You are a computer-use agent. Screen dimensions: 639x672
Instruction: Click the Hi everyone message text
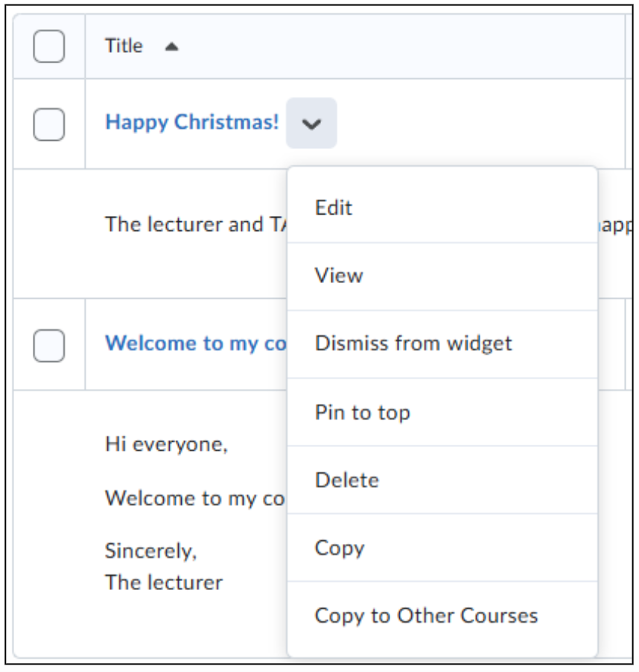click(x=167, y=445)
